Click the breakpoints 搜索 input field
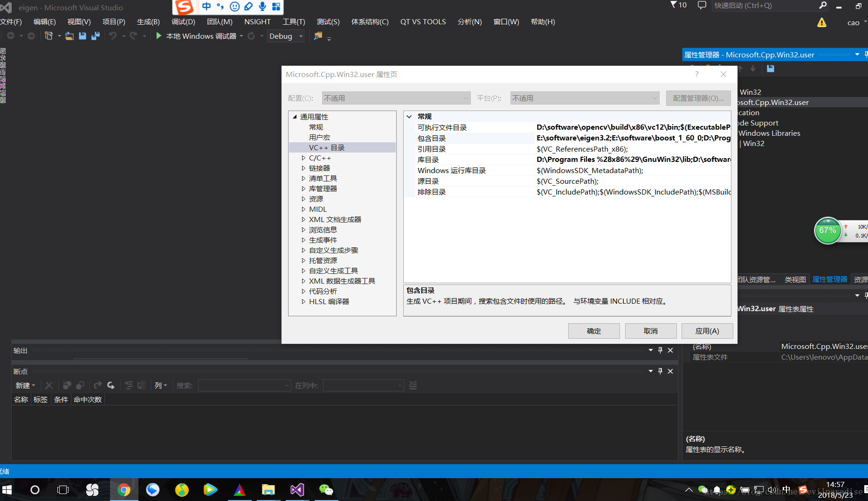Viewport: 868px width, 501px height. coord(244,385)
